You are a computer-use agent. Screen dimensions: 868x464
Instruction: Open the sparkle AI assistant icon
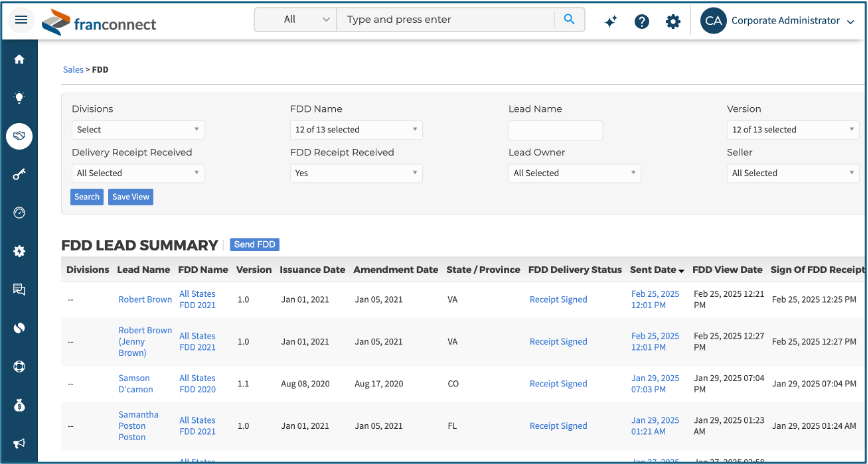pyautogui.click(x=611, y=22)
